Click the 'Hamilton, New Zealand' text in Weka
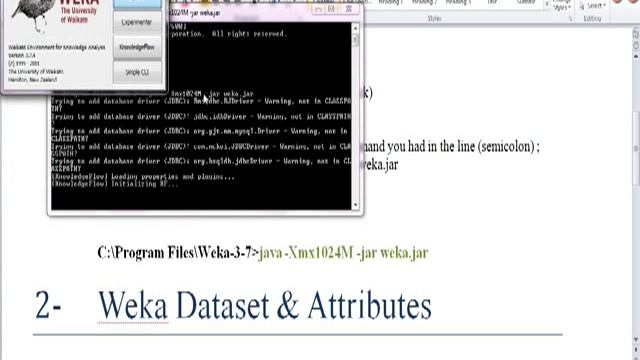This screenshot has width=640, height=360. point(33,80)
